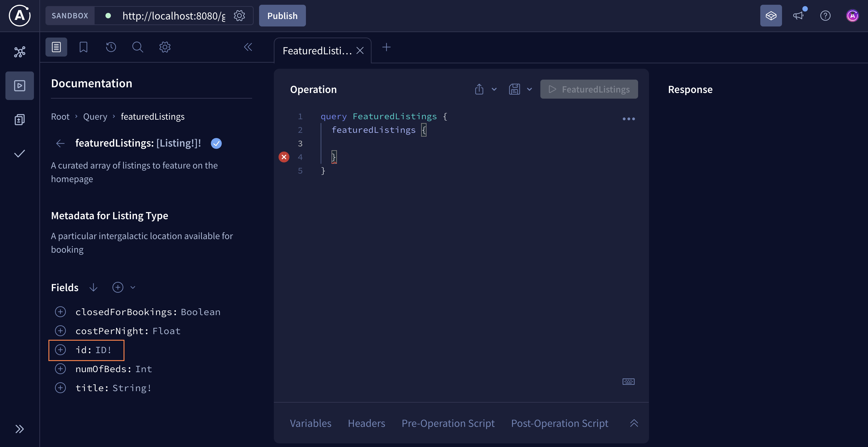868x447 pixels.
Task: Open the share operation icon
Action: pyautogui.click(x=479, y=89)
